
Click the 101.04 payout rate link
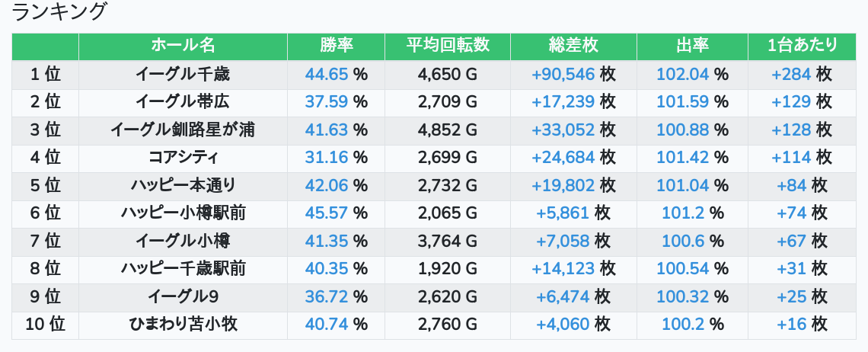pos(682,185)
